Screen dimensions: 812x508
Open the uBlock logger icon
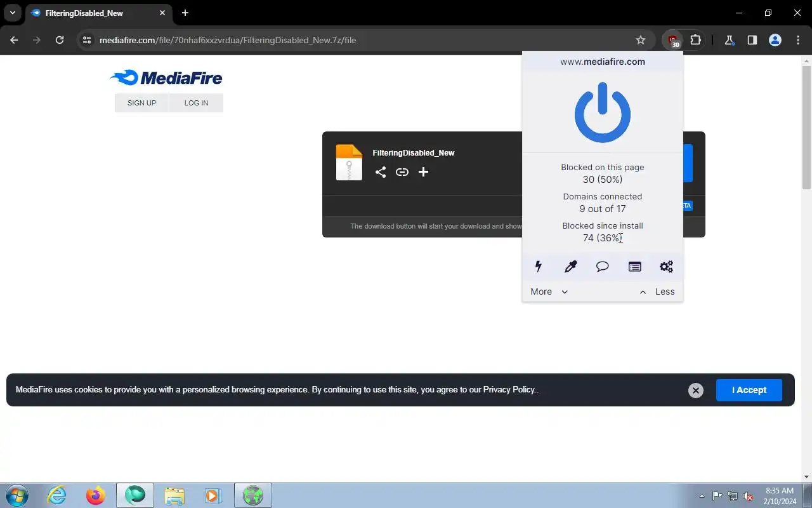click(x=634, y=267)
